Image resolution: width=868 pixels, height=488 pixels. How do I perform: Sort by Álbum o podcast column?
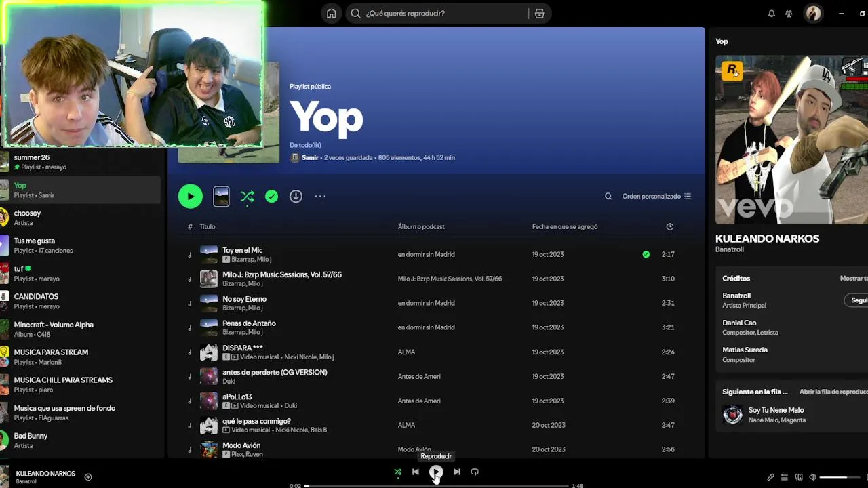point(421,226)
